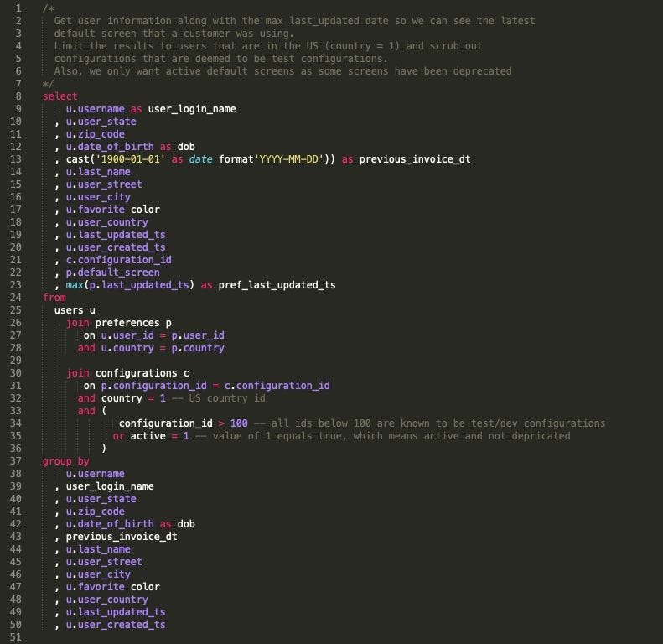Click 'users u' table reference
Viewport: 663px width, 644px height.
point(75,310)
